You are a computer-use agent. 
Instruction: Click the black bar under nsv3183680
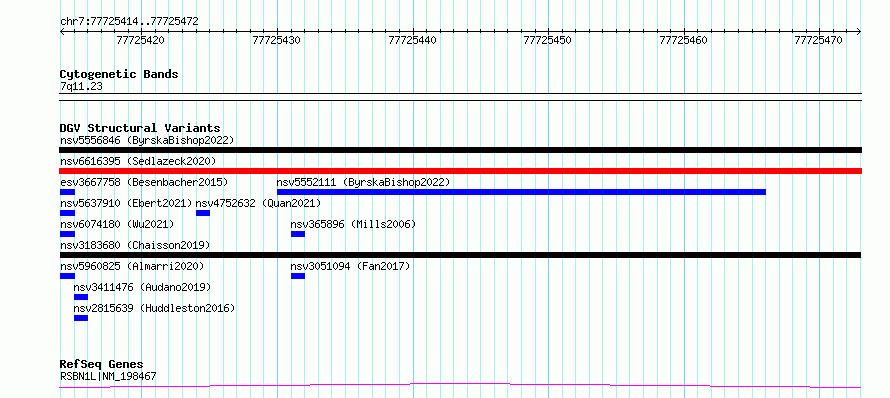460,255
